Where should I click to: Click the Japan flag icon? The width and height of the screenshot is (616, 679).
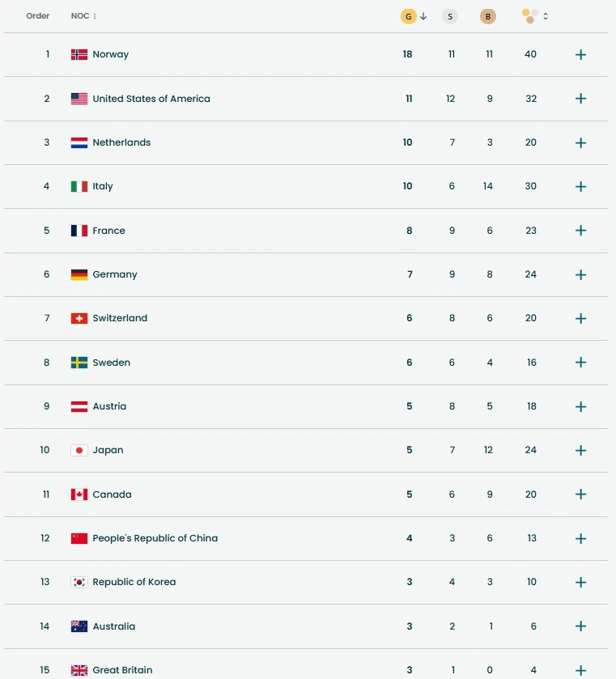[79, 451]
